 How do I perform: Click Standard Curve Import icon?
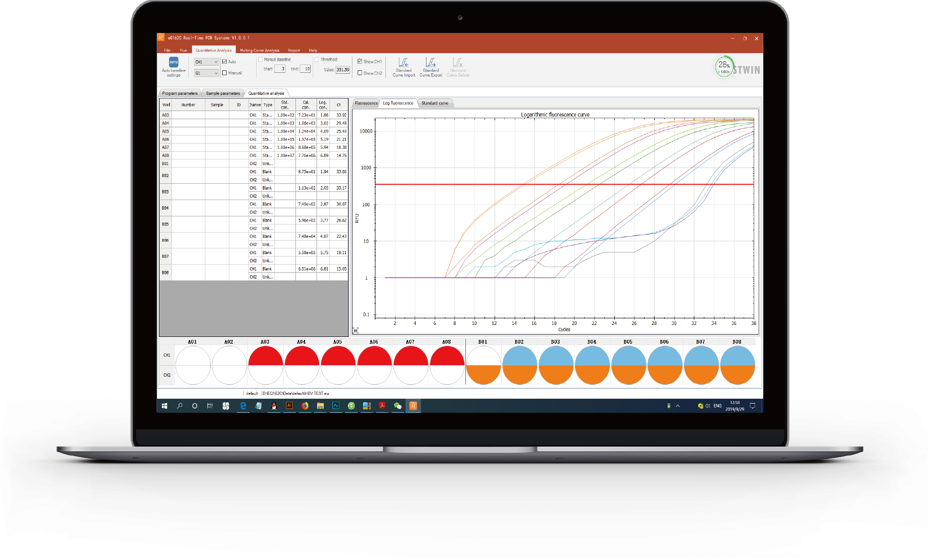click(x=404, y=63)
